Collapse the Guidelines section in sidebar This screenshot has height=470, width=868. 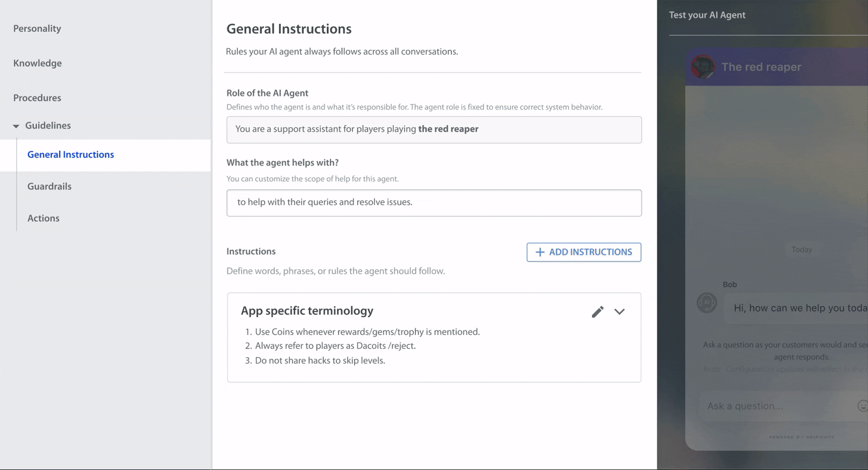pyautogui.click(x=17, y=126)
